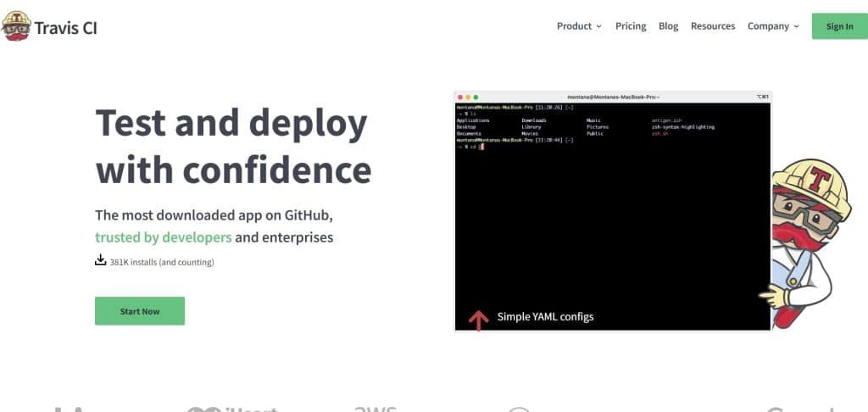Open the Resources menu item
Viewport: 868px width, 412px height.
[x=712, y=26]
